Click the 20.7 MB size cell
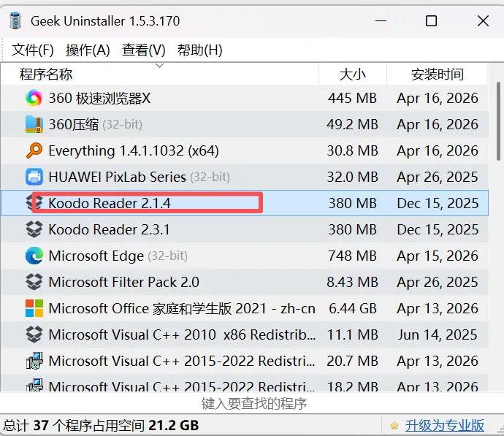The height and width of the screenshot is (436, 504). (352, 361)
